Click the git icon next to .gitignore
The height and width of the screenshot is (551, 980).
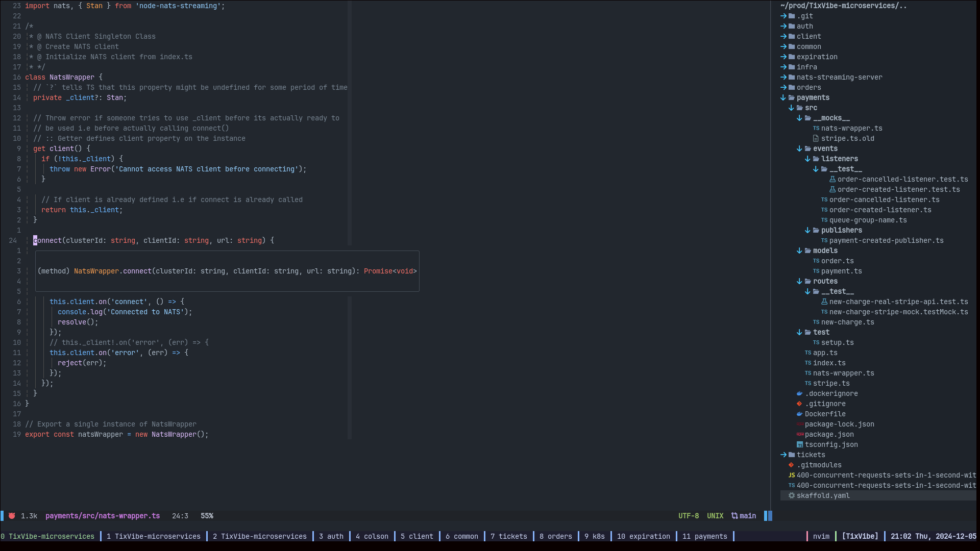click(x=799, y=404)
